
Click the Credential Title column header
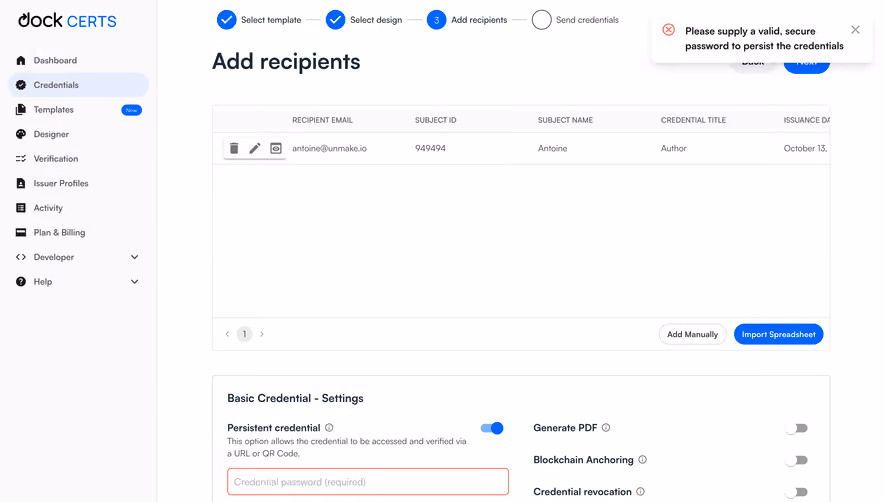[693, 120]
